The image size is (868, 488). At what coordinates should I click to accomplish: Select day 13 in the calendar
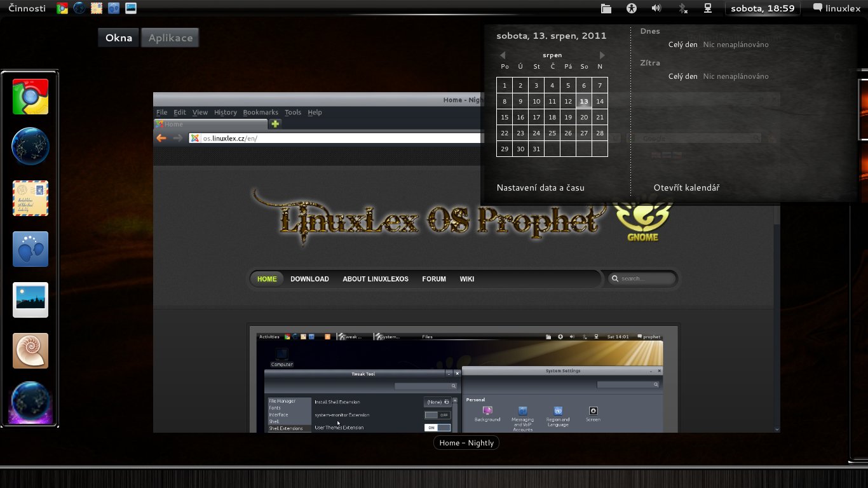[x=584, y=101]
